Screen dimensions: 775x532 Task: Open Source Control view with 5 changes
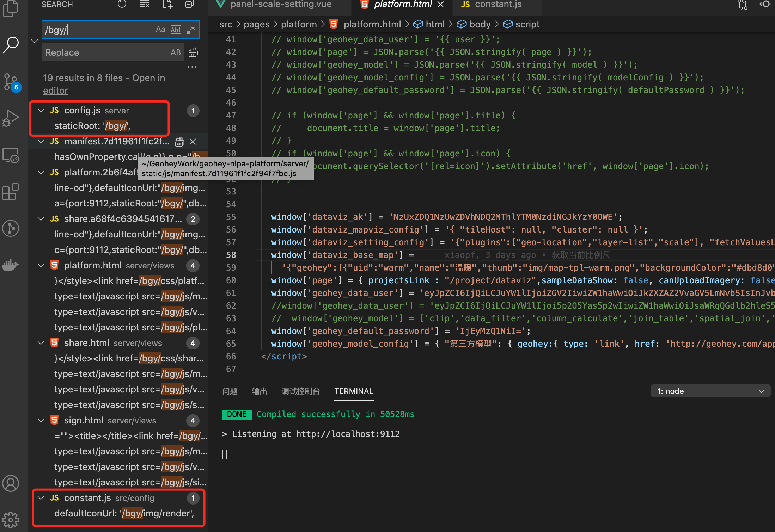pos(11,82)
